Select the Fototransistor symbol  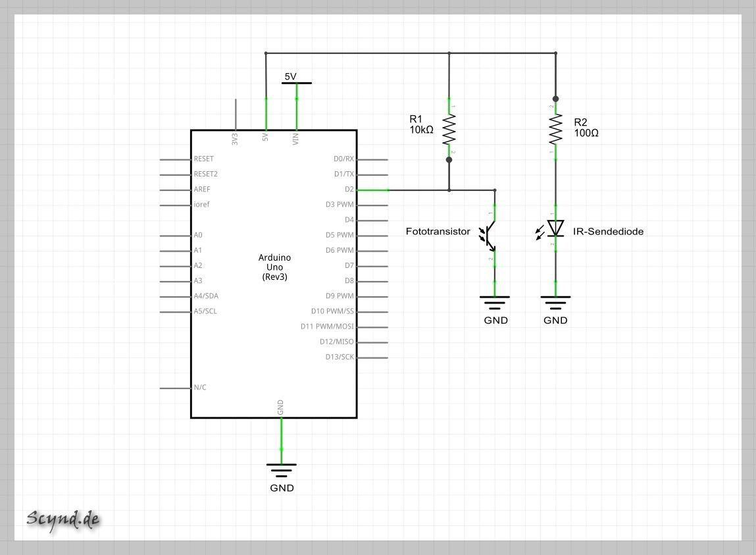pos(493,232)
